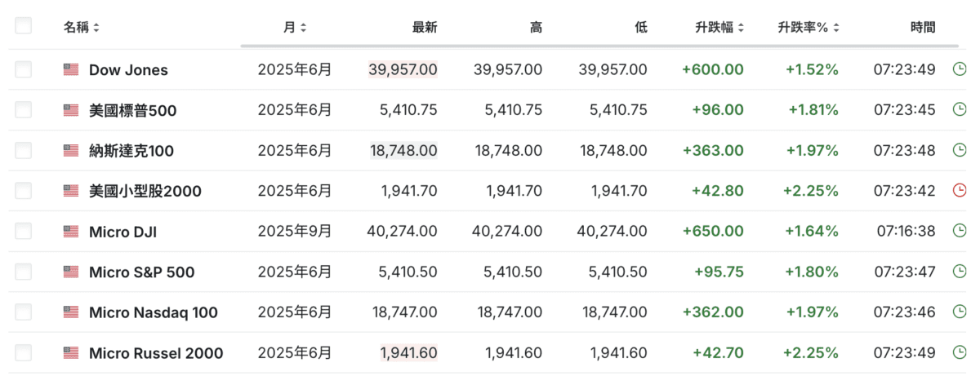
Task: Select the checkbox next to Micro Nasdaq 100
Action: [23, 312]
